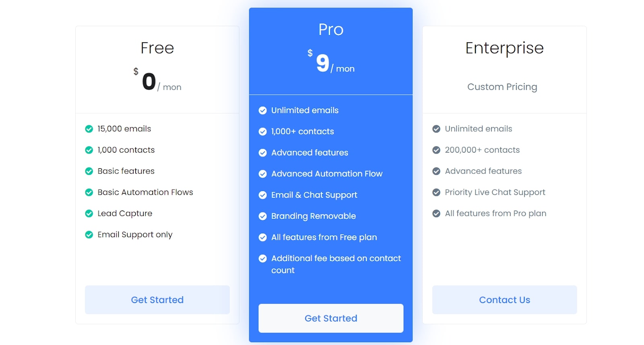The height and width of the screenshot is (345, 644).
Task: Click the checkmark by 200,000+ contacts
Action: (x=436, y=150)
